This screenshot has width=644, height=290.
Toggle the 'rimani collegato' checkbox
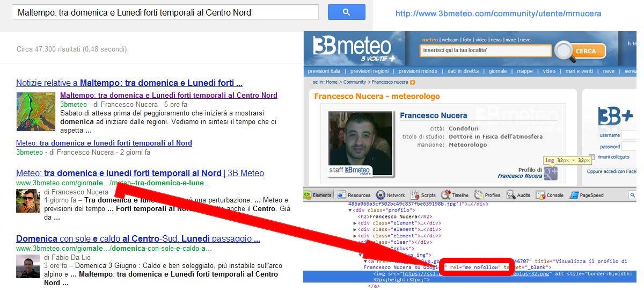point(591,157)
